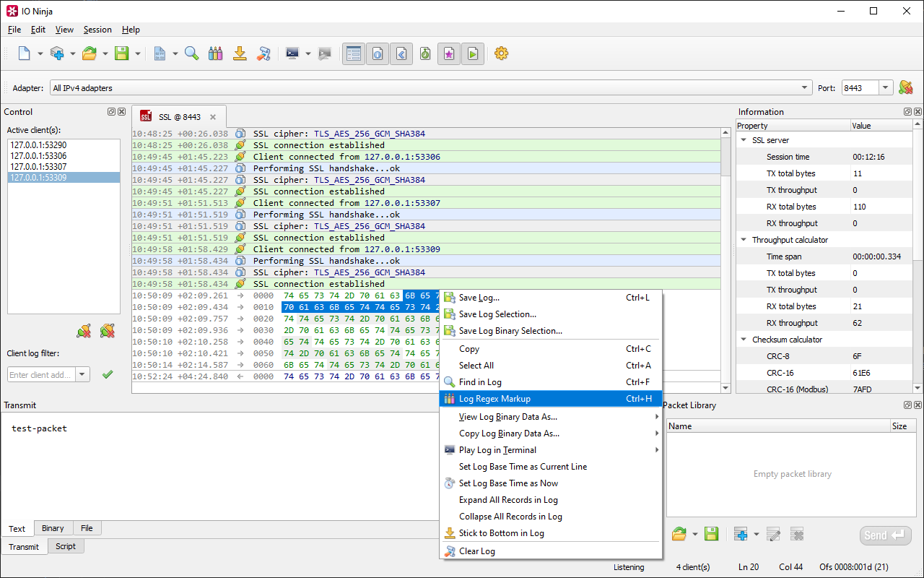Open View Log Binary Data As submenu
924x578 pixels.
[x=551, y=417]
